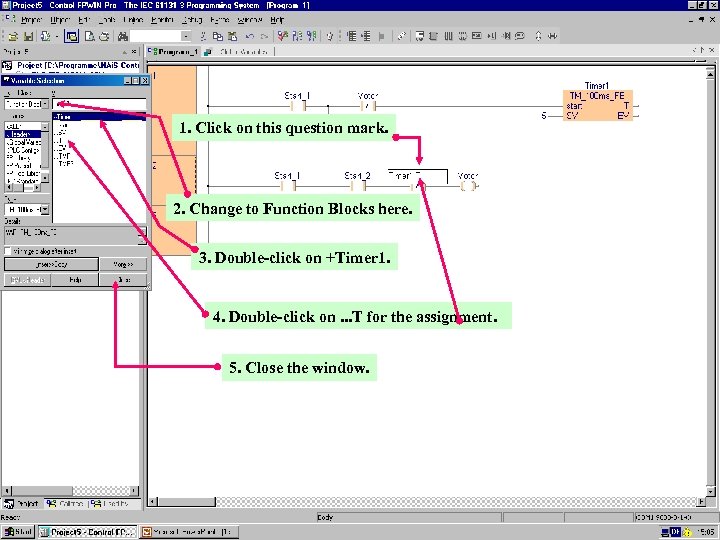
Task: Switch to the Global Variables editor tab
Action: 238,51
